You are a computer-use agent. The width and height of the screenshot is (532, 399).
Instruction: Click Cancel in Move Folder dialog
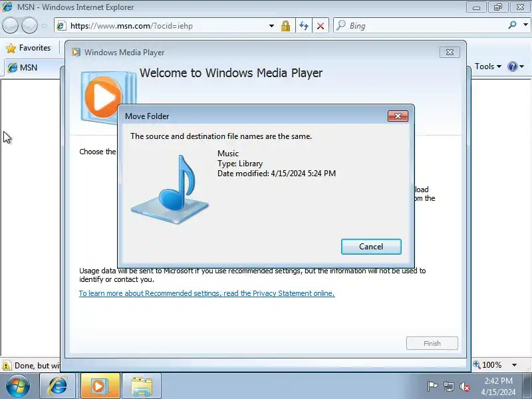pyautogui.click(x=371, y=247)
